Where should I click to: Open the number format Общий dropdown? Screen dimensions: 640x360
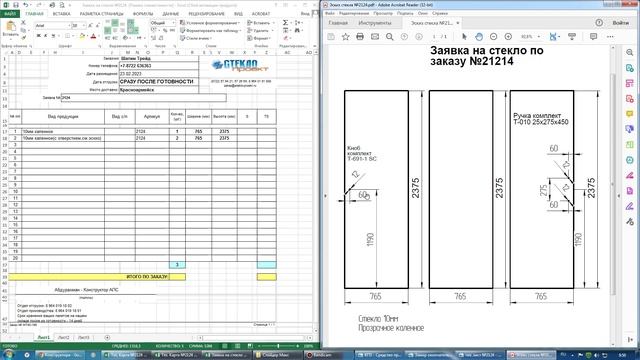(173, 23)
